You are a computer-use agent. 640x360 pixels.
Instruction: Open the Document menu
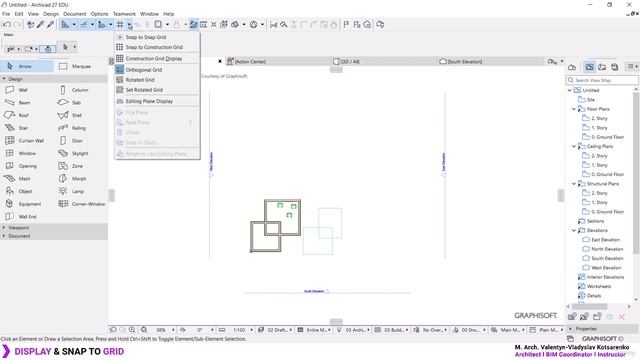pos(75,14)
